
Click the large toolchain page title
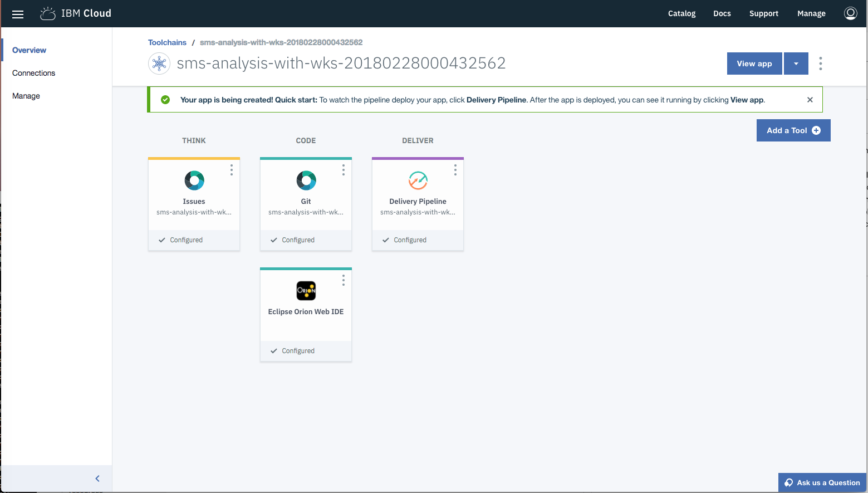tap(341, 63)
